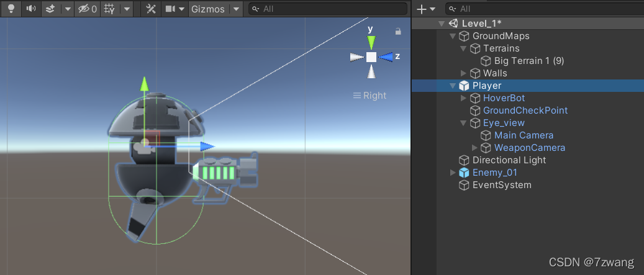Open hierarchy create dropdown arrow
Viewport: 644px width, 275px height.
click(432, 9)
